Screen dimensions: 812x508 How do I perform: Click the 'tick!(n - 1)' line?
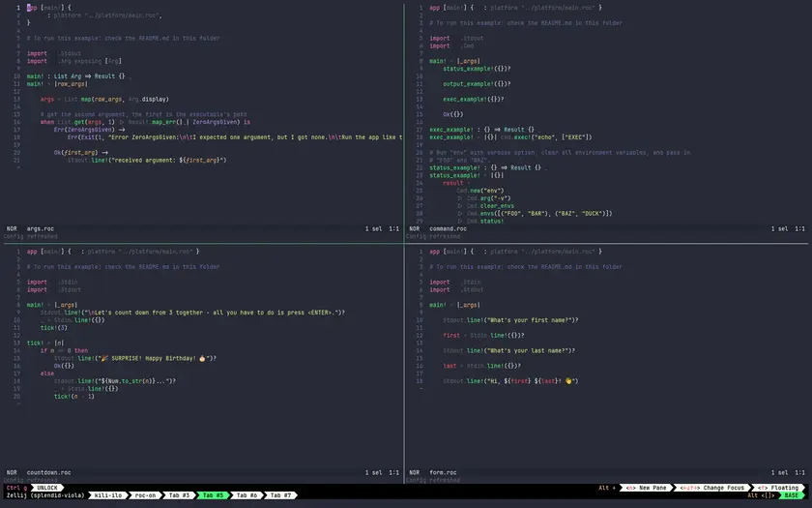(x=74, y=397)
